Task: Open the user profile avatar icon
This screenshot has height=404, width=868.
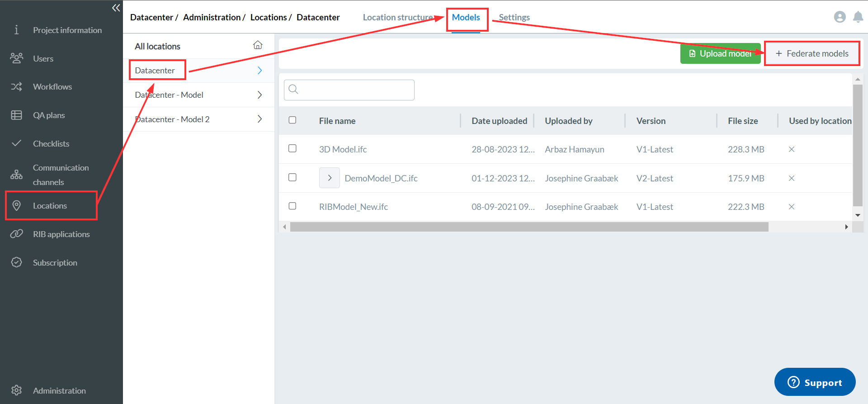Action: 840,17
